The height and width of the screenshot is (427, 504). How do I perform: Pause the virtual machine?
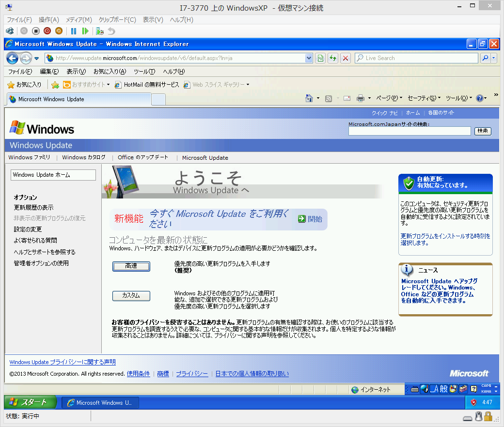[x=74, y=31]
